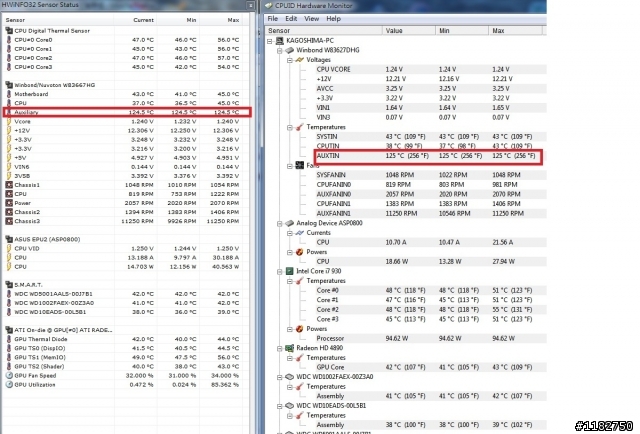The height and width of the screenshot is (434, 640).
Task: Select the VIN6 voltage row in HWiNFO32
Action: (x=126, y=167)
